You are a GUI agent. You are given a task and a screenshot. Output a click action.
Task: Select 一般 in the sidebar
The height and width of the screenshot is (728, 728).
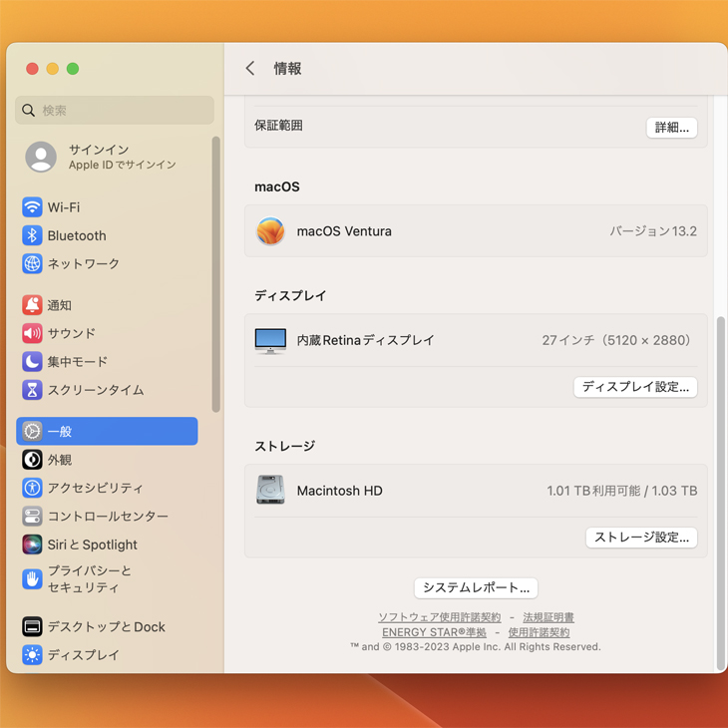point(107,431)
